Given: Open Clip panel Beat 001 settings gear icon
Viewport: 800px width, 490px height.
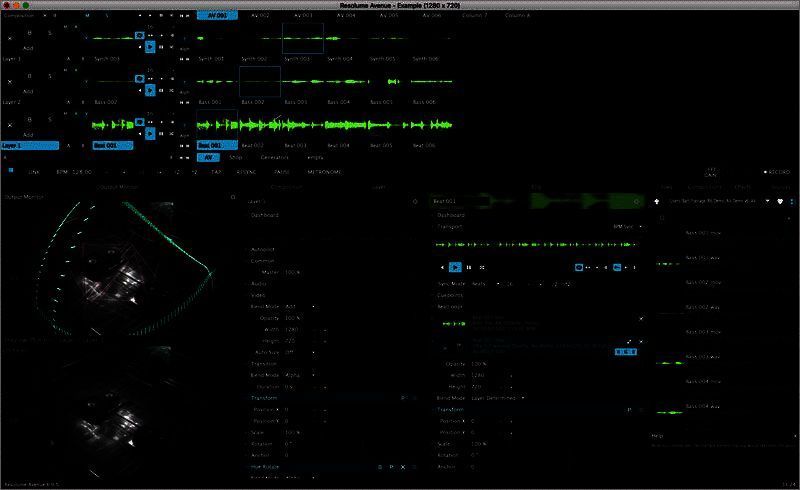Looking at the screenshot, I should [636, 202].
